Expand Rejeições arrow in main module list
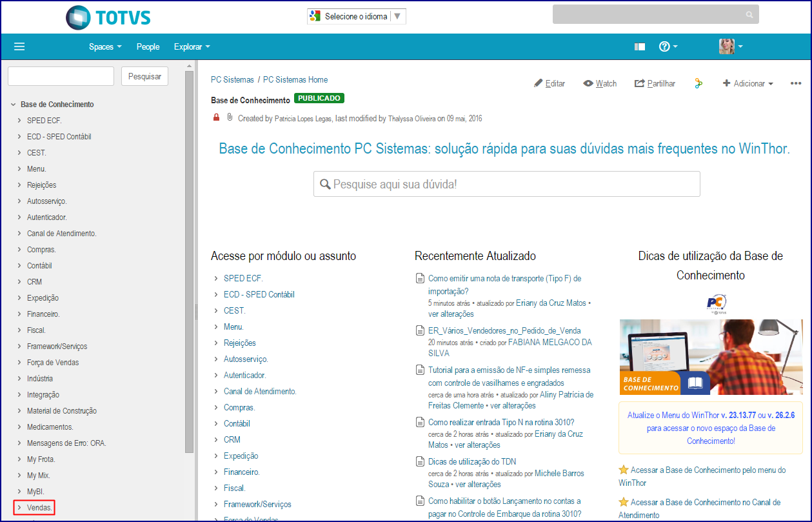Image resolution: width=812 pixels, height=522 pixels. tap(216, 343)
